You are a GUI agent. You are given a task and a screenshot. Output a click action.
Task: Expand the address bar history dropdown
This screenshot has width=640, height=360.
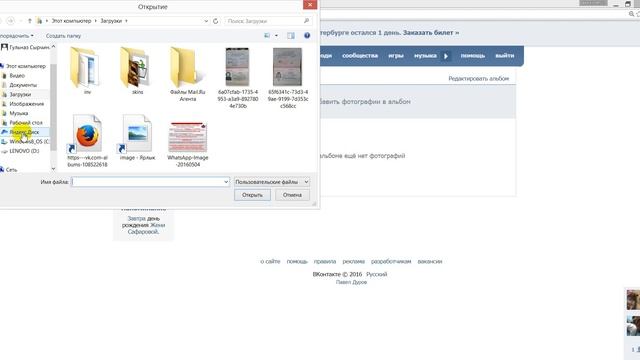206,21
